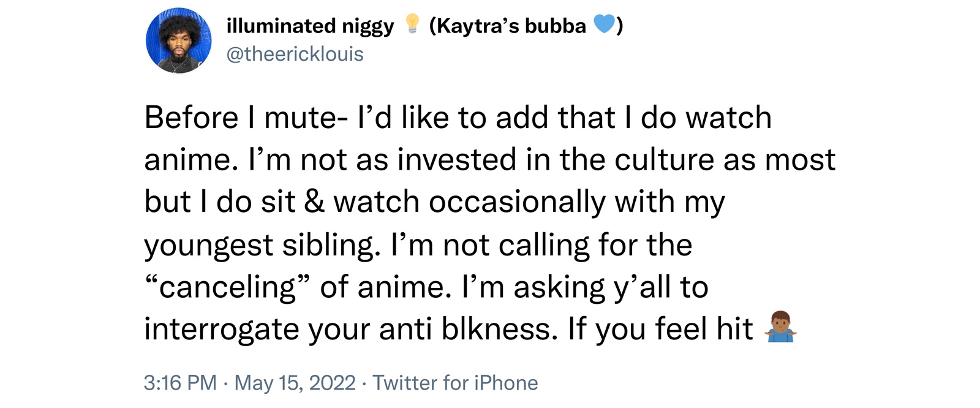Viewport: 980px width, 408px height.
Task: Click the ampersand symbol in the tweet text
Action: (x=314, y=202)
